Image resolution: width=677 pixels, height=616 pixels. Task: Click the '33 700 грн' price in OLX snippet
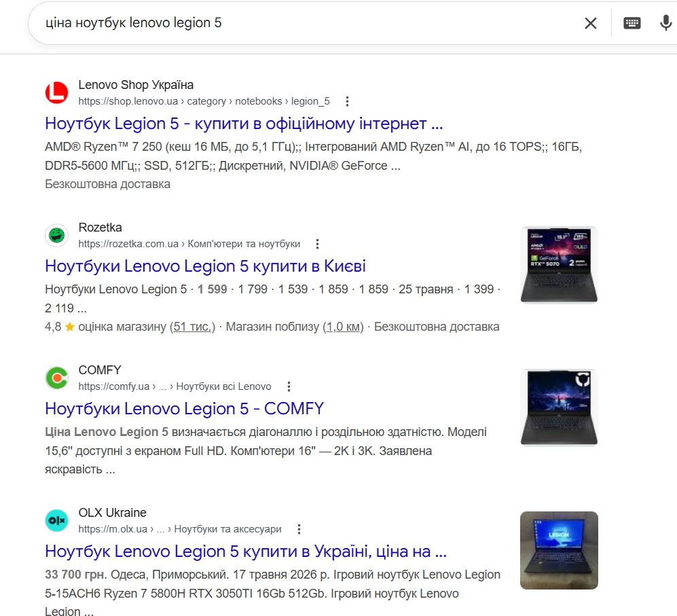click(75, 575)
